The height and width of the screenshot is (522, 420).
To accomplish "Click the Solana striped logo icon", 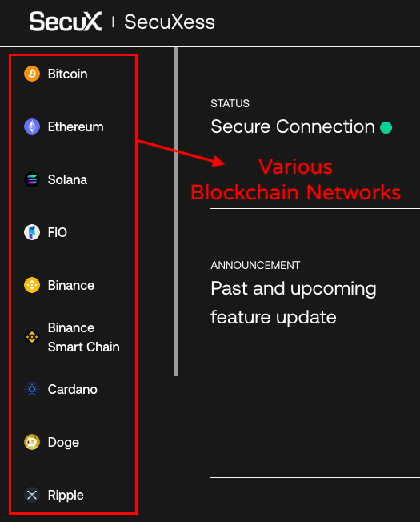I will (32, 179).
